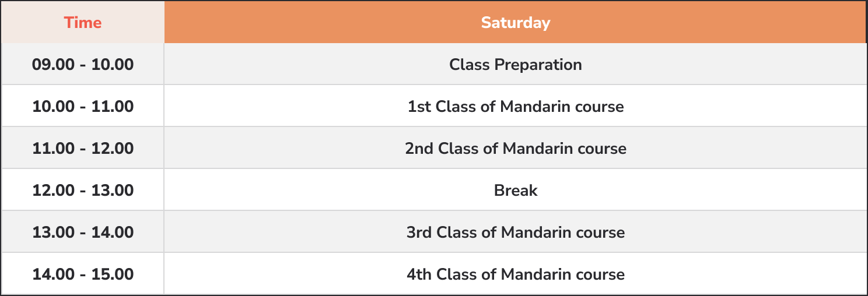The height and width of the screenshot is (296, 868).
Task: Open the 1st Class of Mandarin course
Action: click(x=516, y=106)
